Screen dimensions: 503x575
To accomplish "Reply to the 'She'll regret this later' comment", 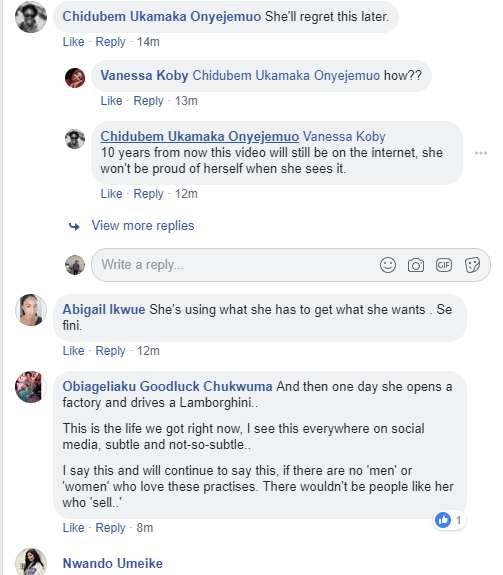I will [x=110, y=42].
